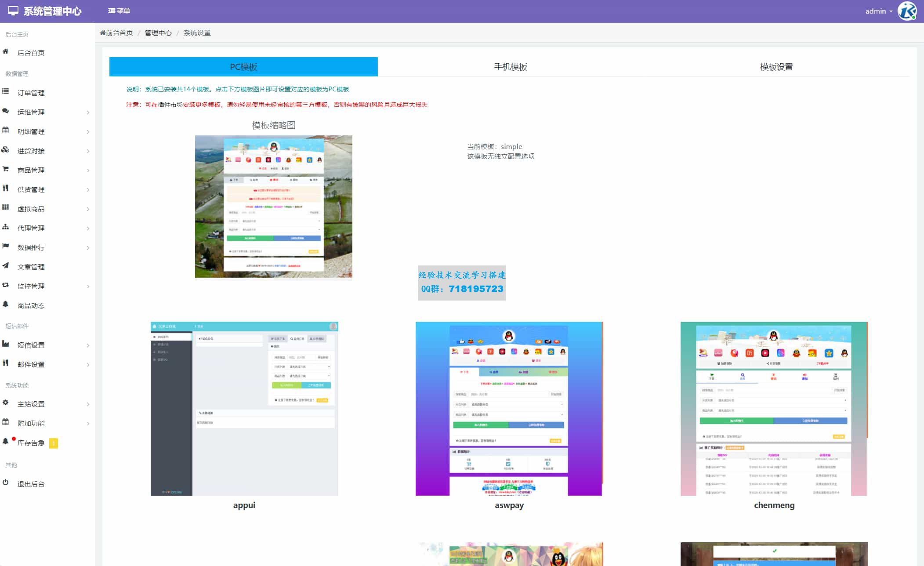Image resolution: width=924 pixels, height=566 pixels.
Task: Click the shopping cart icon for 商品管理
Action: point(6,169)
